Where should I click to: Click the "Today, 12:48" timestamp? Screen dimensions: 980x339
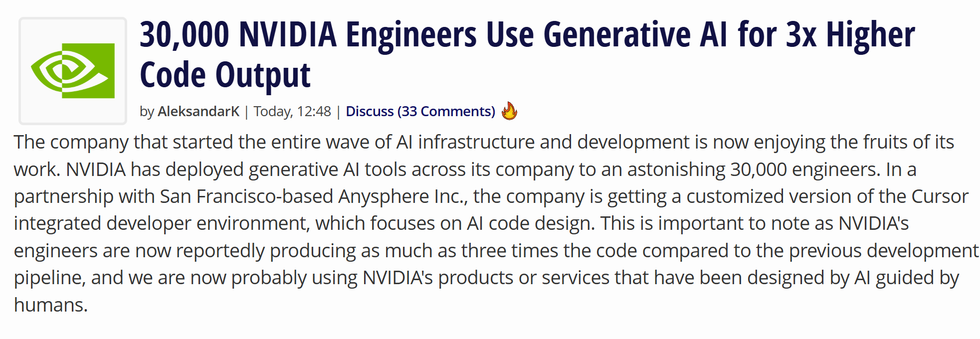(292, 111)
